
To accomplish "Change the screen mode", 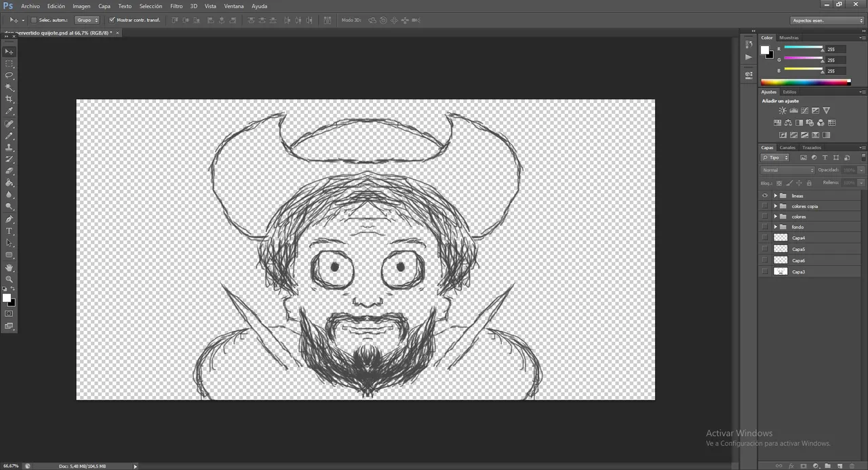I will (x=9, y=326).
